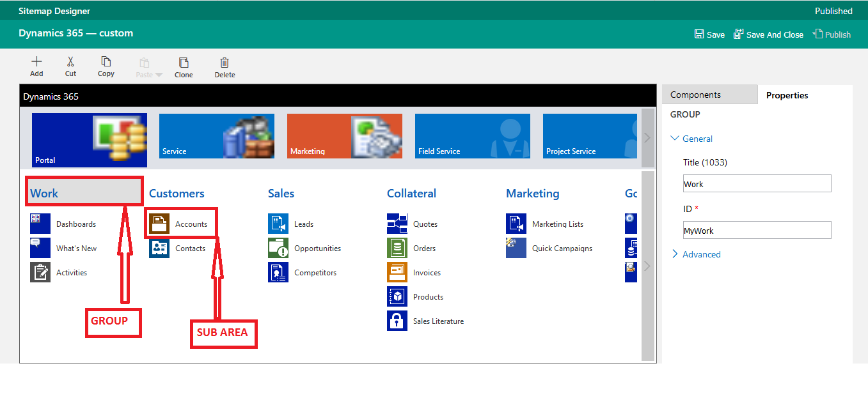Image resolution: width=868 pixels, height=398 pixels.
Task: Select the Opportunities label
Action: coord(317,249)
